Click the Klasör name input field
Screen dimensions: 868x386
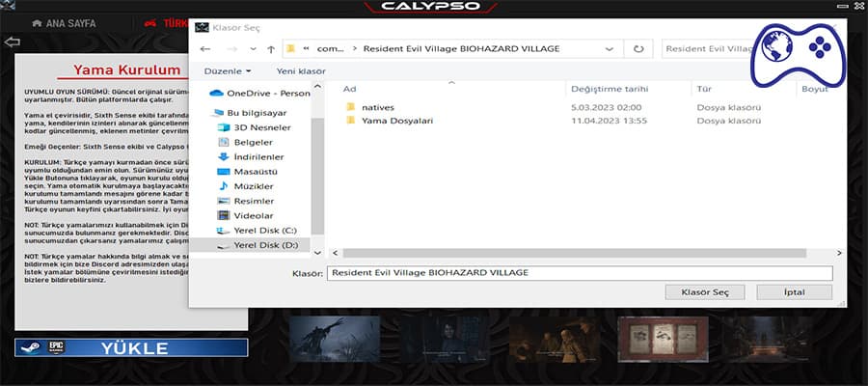click(579, 273)
